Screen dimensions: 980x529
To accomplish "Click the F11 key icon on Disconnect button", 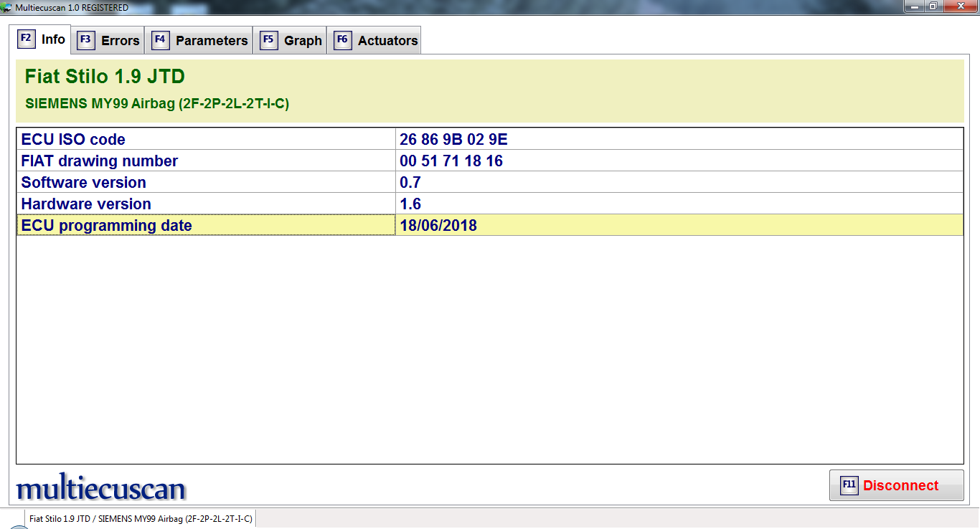I will 849,485.
